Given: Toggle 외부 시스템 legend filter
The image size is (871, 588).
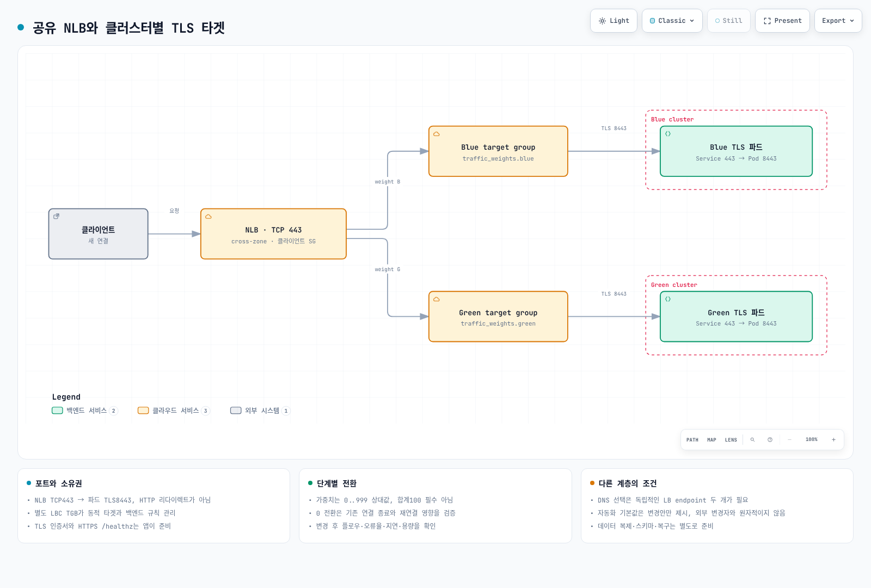Looking at the screenshot, I should coord(260,411).
